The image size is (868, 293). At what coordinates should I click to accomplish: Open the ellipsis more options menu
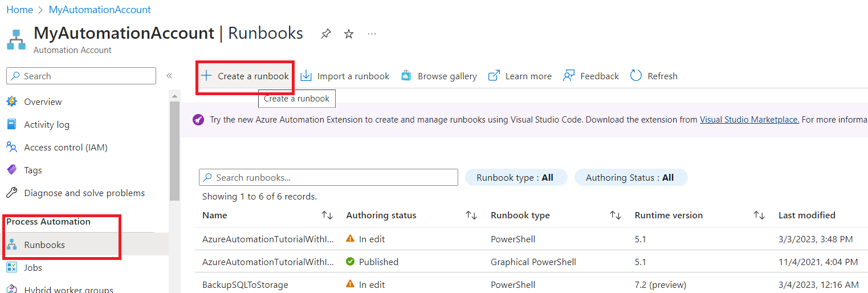tap(372, 34)
